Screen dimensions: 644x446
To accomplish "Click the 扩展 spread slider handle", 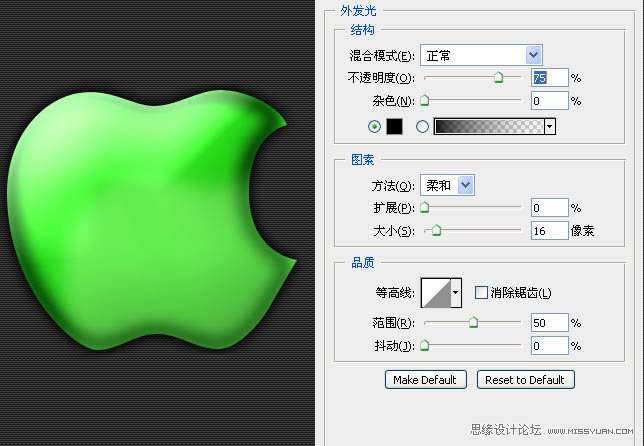I will [x=425, y=207].
